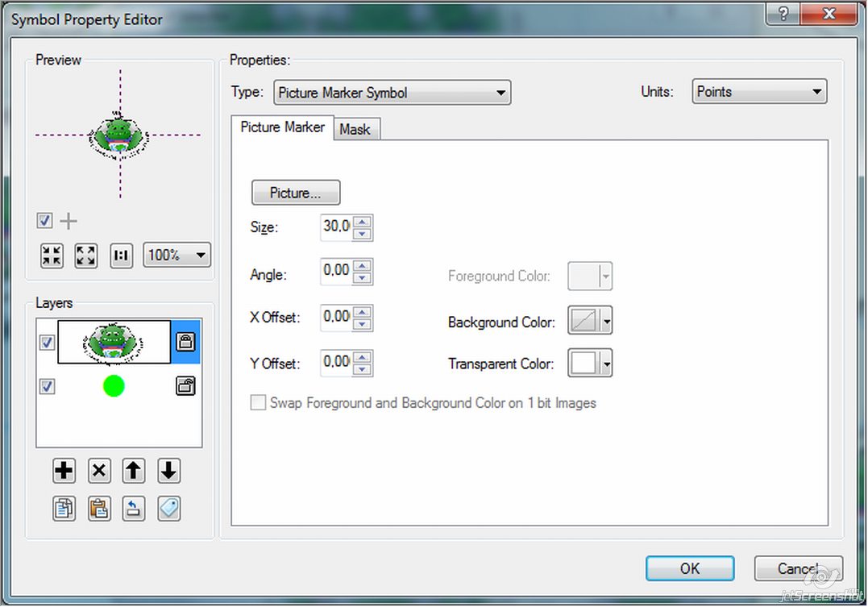This screenshot has height=607, width=868.
Task: Decrease X Offset with the down spinner
Action: (x=363, y=324)
